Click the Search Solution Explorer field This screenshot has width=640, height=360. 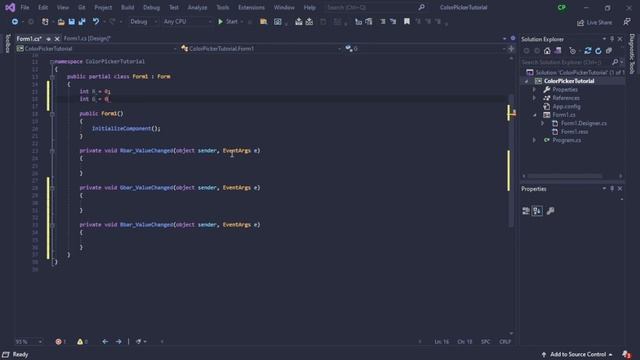pyautogui.click(x=567, y=62)
